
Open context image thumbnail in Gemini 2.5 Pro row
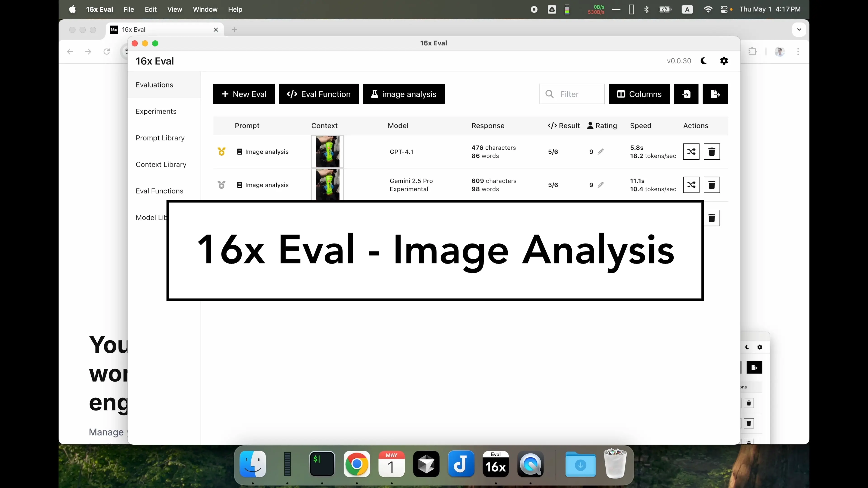327,185
